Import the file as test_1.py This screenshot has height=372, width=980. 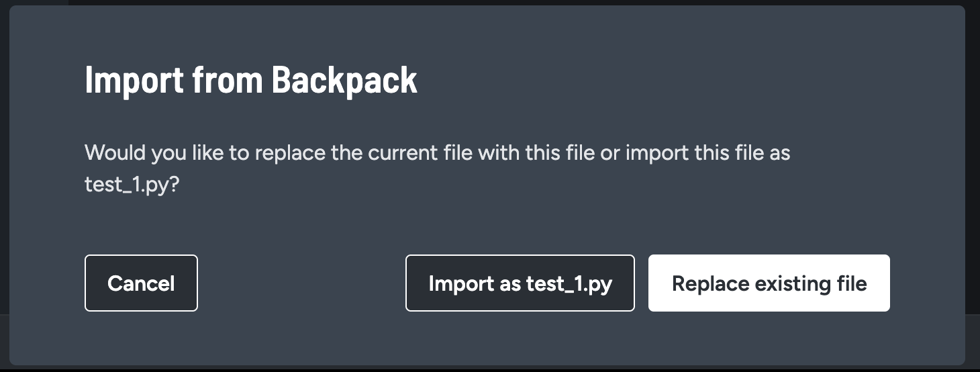click(520, 283)
